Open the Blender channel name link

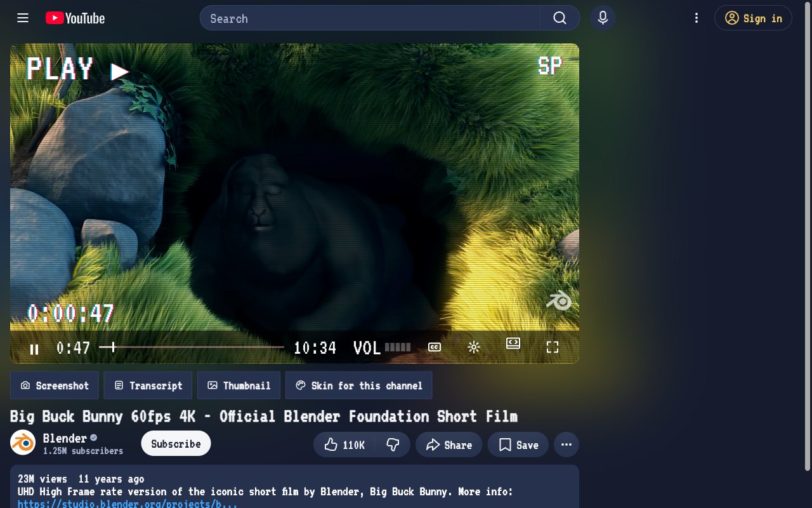coord(65,438)
